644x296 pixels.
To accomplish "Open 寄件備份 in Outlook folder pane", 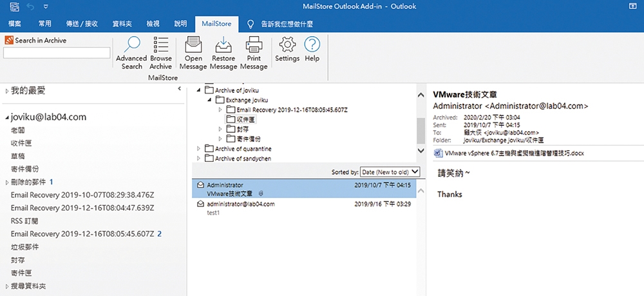I will click(x=24, y=169).
